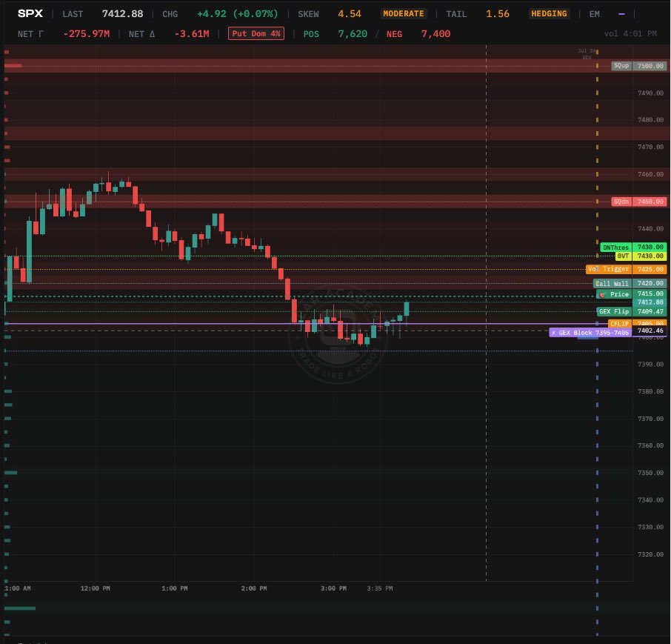This screenshot has width=671, height=644.
Task: Click the red SQdn label
Action: (x=621, y=202)
